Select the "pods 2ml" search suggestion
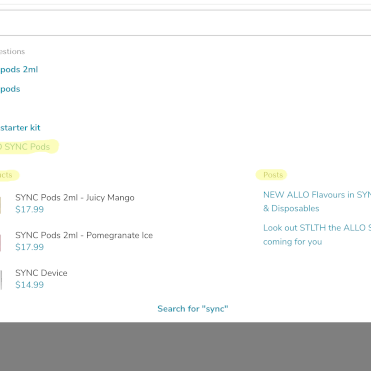This screenshot has height=371, width=371. [x=19, y=70]
